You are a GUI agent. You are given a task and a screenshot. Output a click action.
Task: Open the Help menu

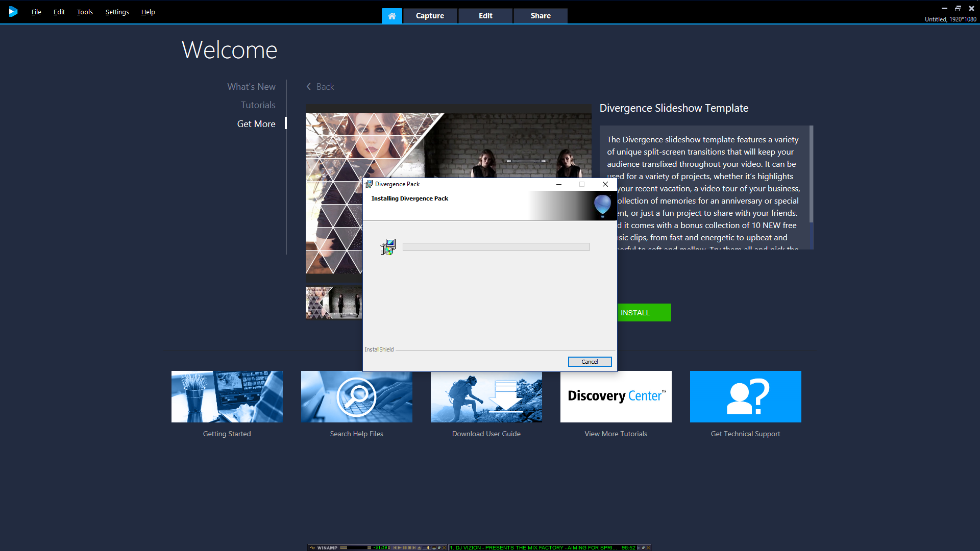[148, 12]
